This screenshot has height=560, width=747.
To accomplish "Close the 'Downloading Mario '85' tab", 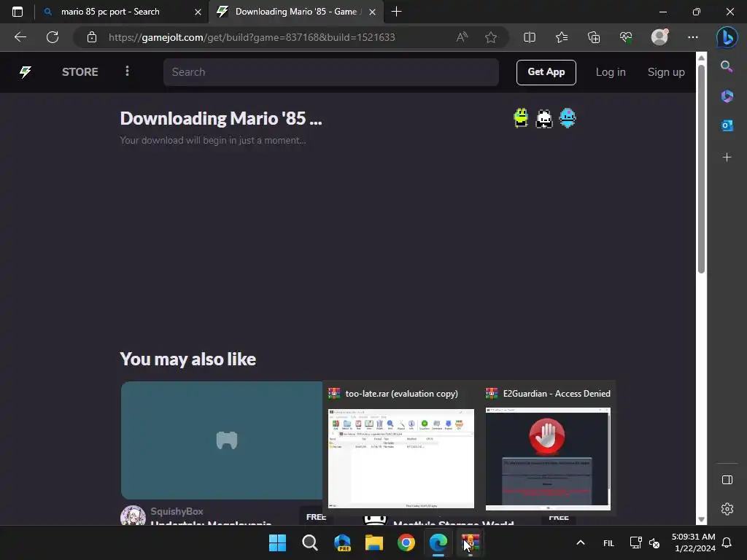I will pos(373,12).
